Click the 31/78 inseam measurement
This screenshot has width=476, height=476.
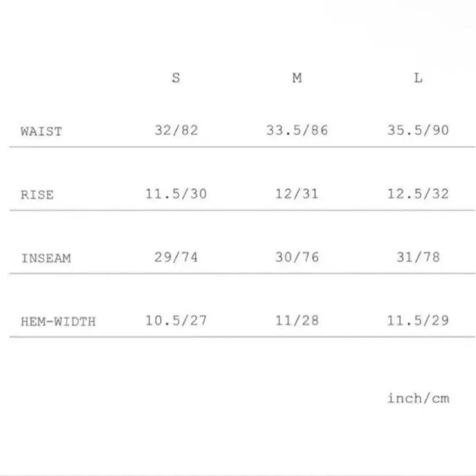[418, 257]
